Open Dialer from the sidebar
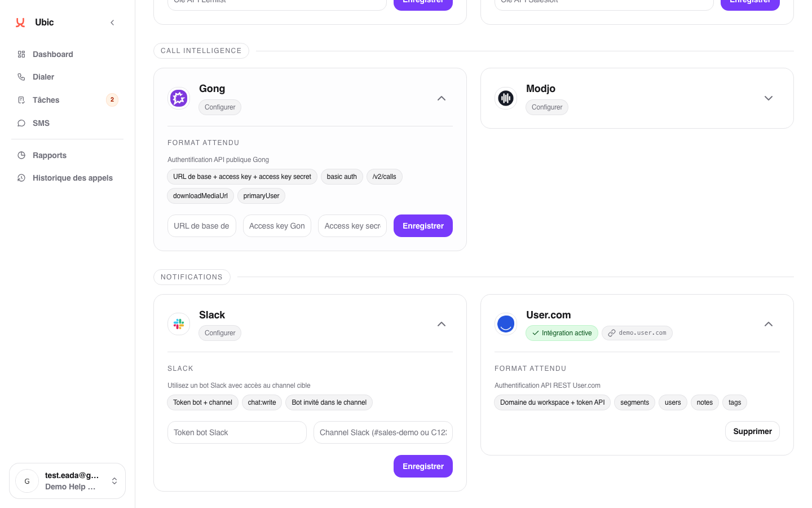 click(x=43, y=77)
